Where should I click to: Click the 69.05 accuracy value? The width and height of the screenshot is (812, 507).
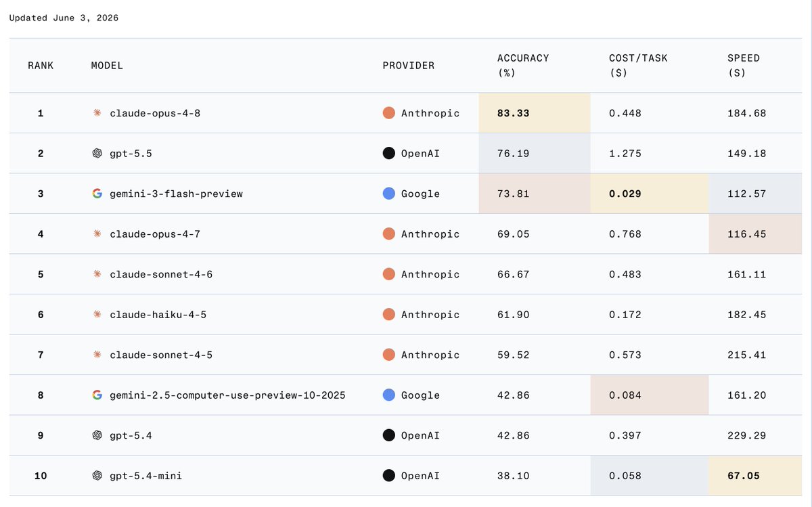[514, 234]
